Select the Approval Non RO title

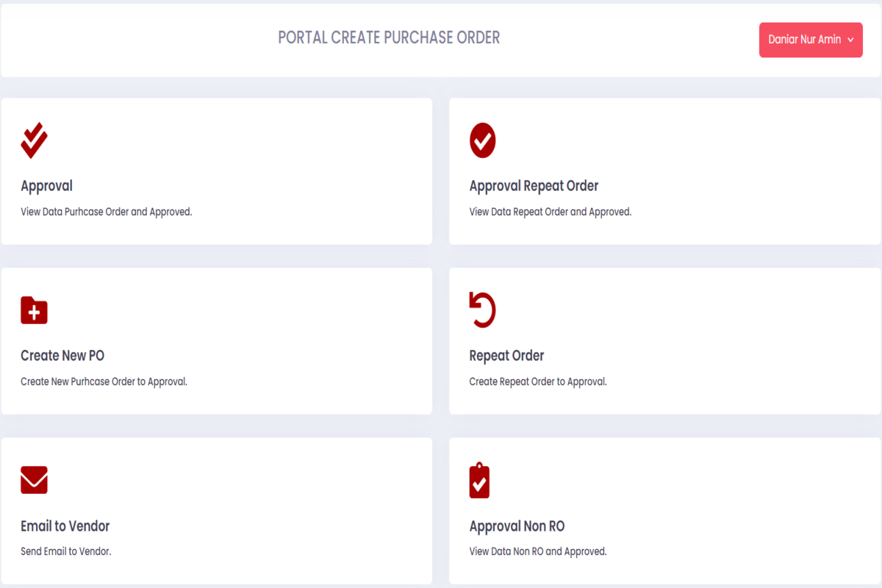517,526
